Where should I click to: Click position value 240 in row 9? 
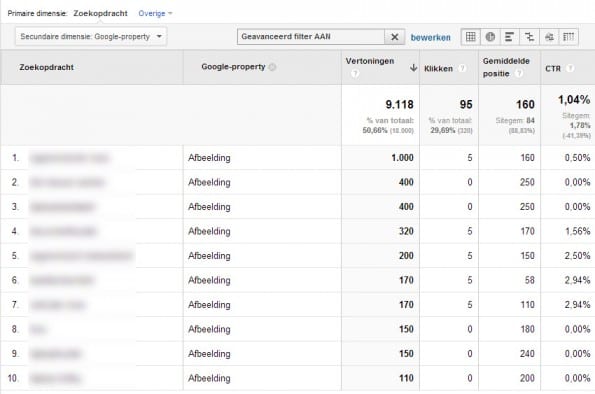coord(527,354)
